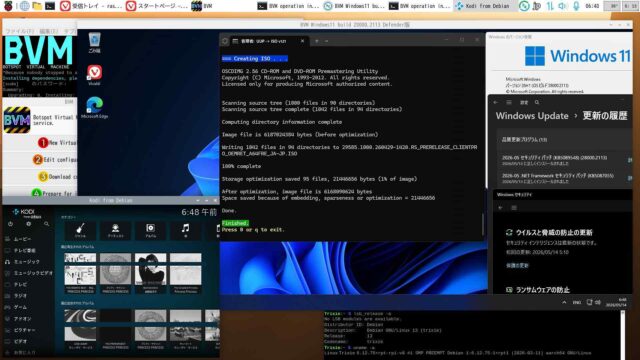The image size is (640, 360).
Task: Go back in the Windows Update settings window
Action: click(496, 102)
